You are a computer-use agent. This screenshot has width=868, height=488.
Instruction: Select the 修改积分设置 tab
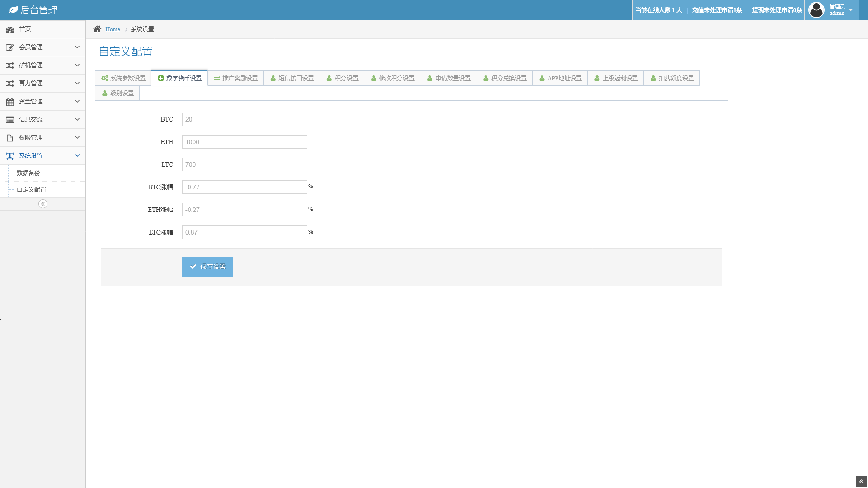click(392, 78)
